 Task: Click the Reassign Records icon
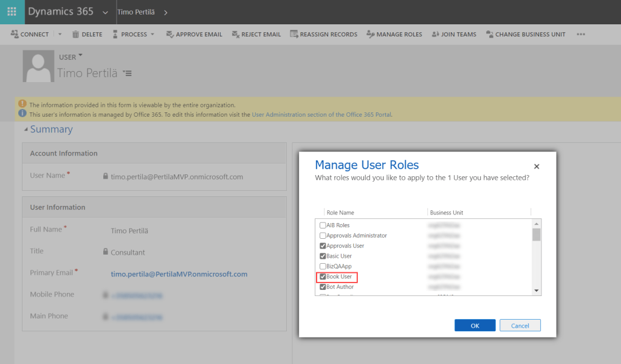[294, 35]
